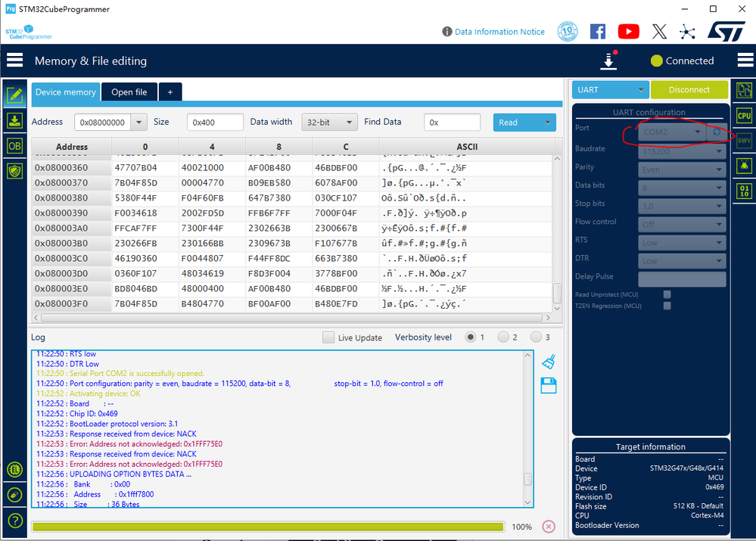Screen dimensions: 756x541
Task: Open the Facebook icon in header
Action: (598, 32)
